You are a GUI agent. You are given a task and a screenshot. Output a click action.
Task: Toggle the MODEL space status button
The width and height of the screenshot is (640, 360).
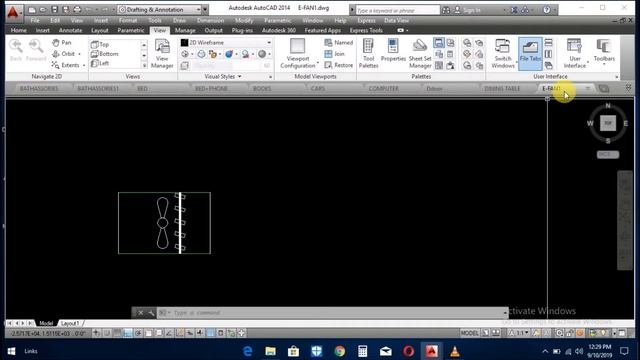click(x=469, y=333)
